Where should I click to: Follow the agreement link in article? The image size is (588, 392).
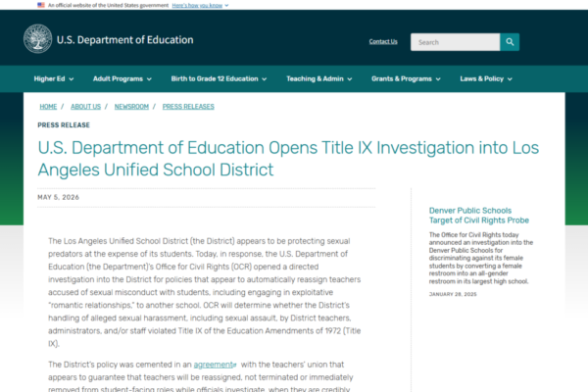[x=213, y=365]
